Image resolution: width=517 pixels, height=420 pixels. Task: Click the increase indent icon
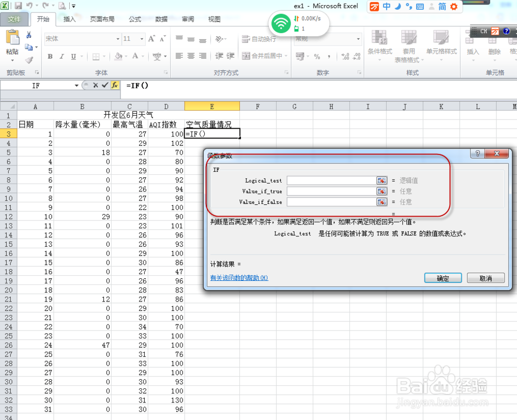[x=230, y=56]
